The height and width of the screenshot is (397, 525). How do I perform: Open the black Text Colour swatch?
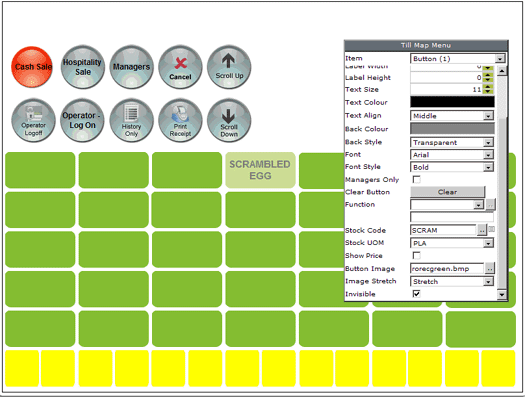pyautogui.click(x=452, y=102)
